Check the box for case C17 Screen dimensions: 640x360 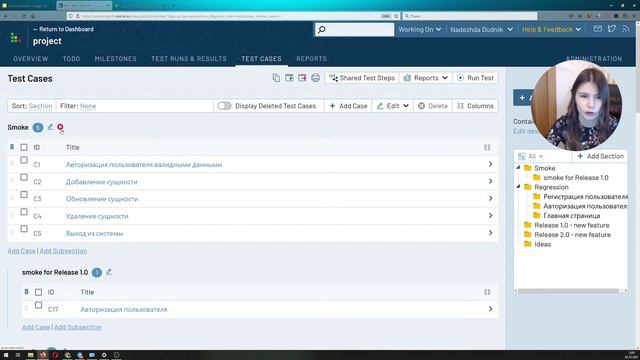(x=38, y=305)
